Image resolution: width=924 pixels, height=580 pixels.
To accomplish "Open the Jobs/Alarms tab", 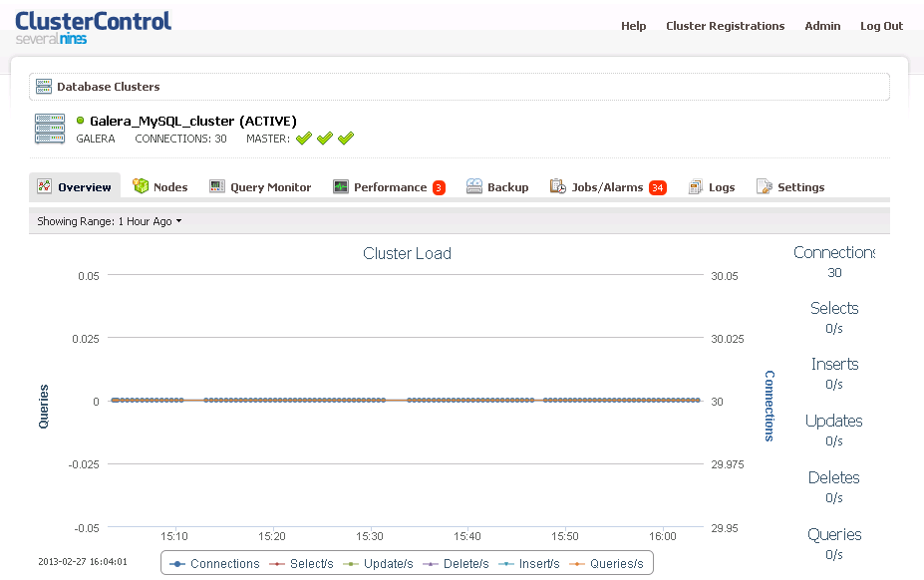I will coord(608,186).
